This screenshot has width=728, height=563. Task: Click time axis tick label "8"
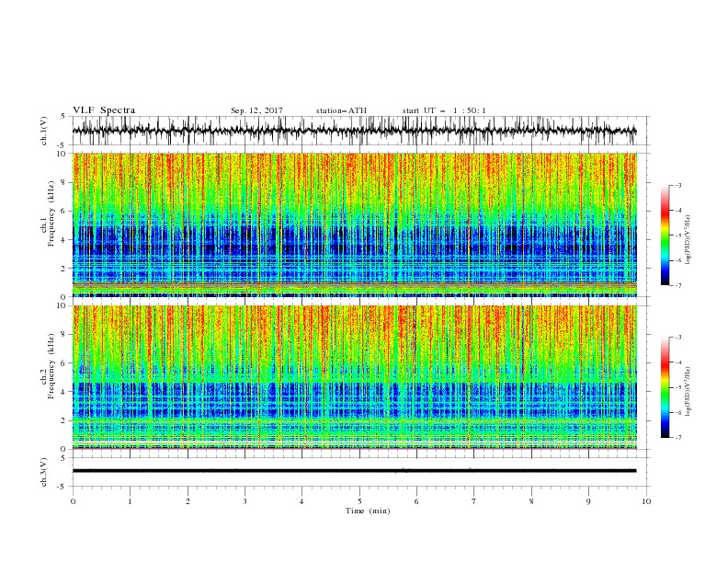click(x=531, y=501)
